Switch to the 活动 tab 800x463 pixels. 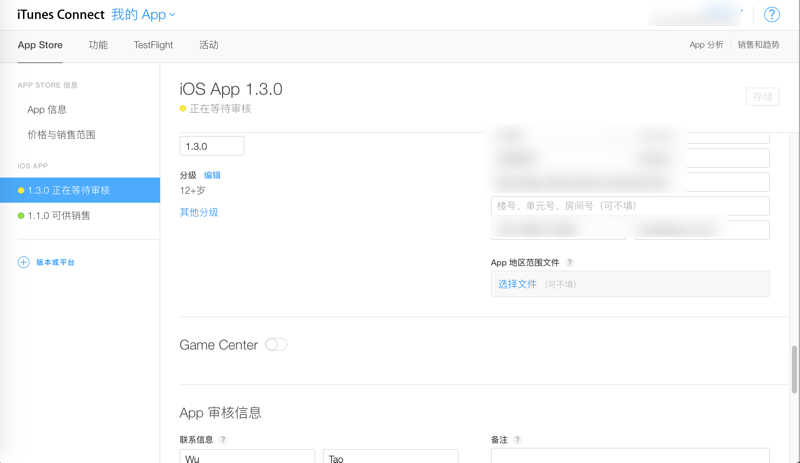pyautogui.click(x=209, y=45)
